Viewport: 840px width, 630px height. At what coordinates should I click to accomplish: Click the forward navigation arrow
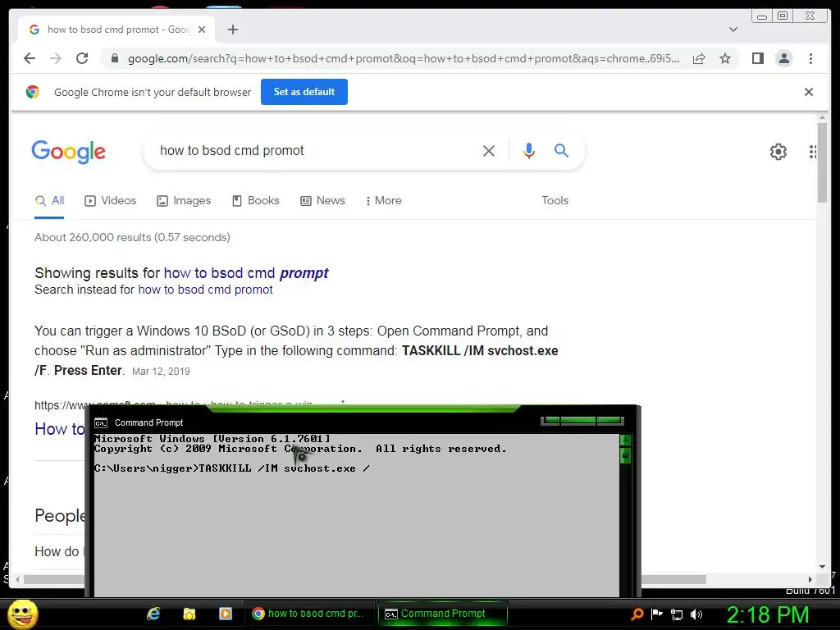point(56,58)
